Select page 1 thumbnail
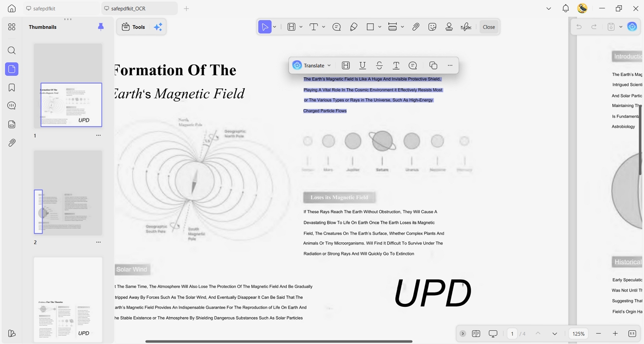This screenshot has height=344, width=644. tap(68, 86)
